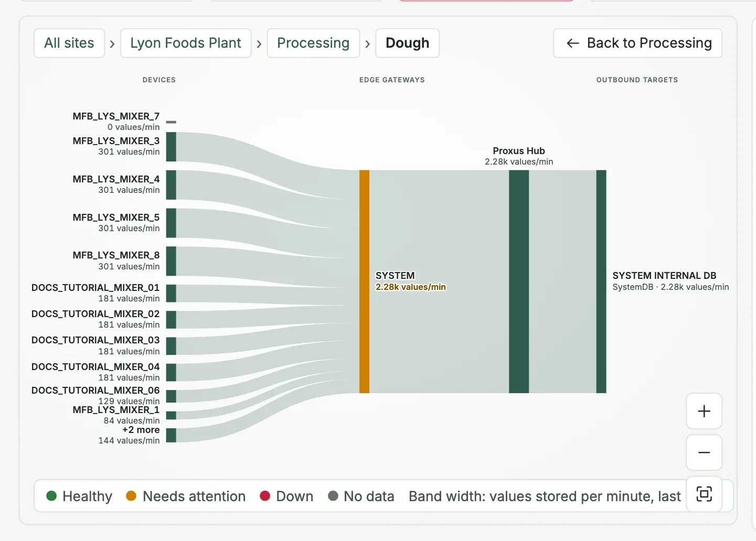Click the Proxus Hub label text
Image resolution: width=756 pixels, height=541 pixels.
[519, 151]
